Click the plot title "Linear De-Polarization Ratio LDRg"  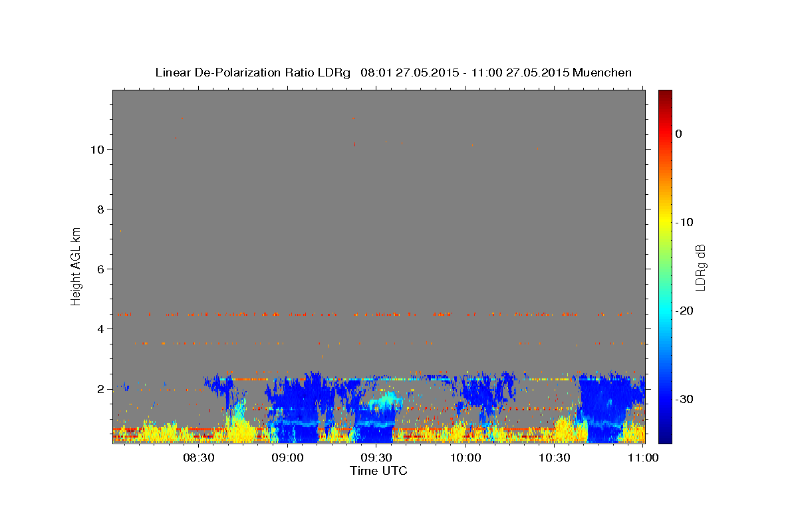(x=253, y=72)
